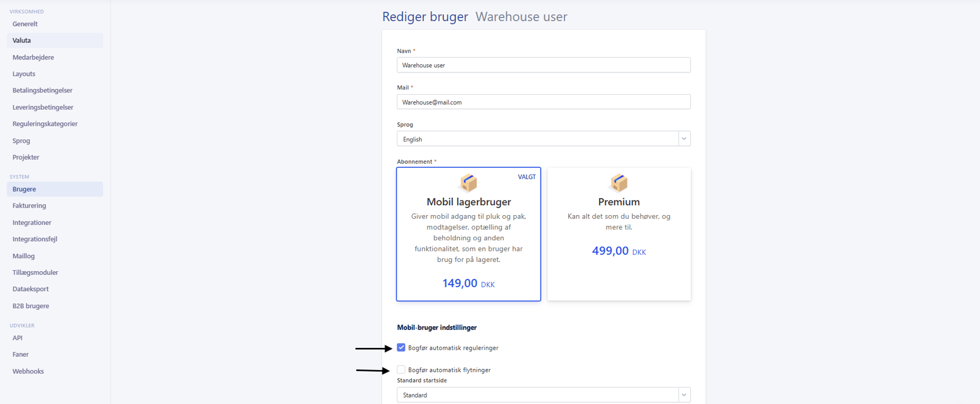Open Integrationer from the sidebar

point(32,223)
